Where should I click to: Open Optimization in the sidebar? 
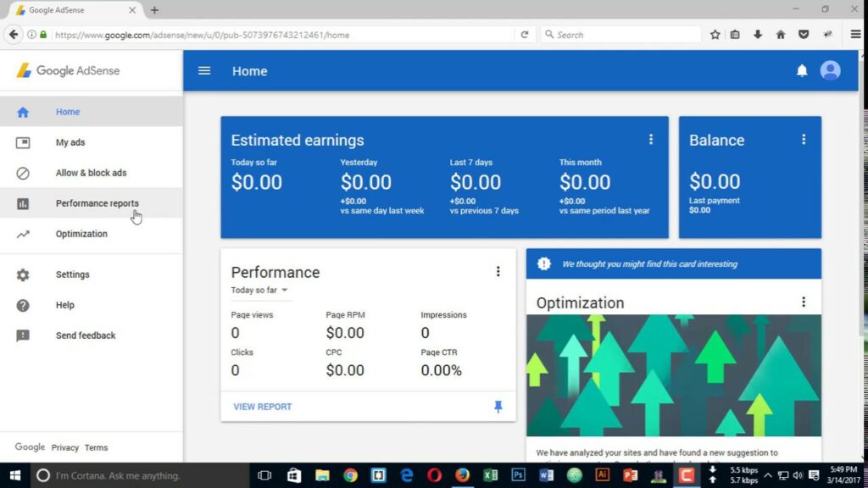tap(92, 234)
